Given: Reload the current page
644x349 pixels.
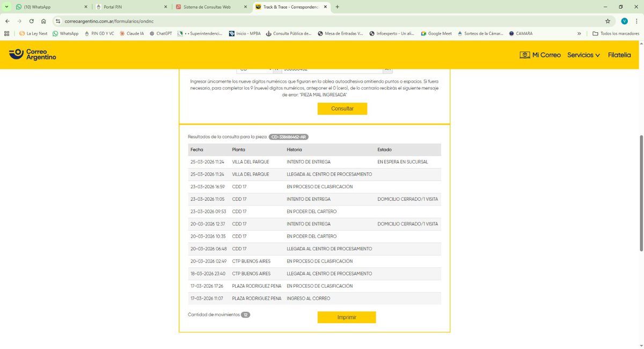Looking at the screenshot, I should pyautogui.click(x=32, y=21).
